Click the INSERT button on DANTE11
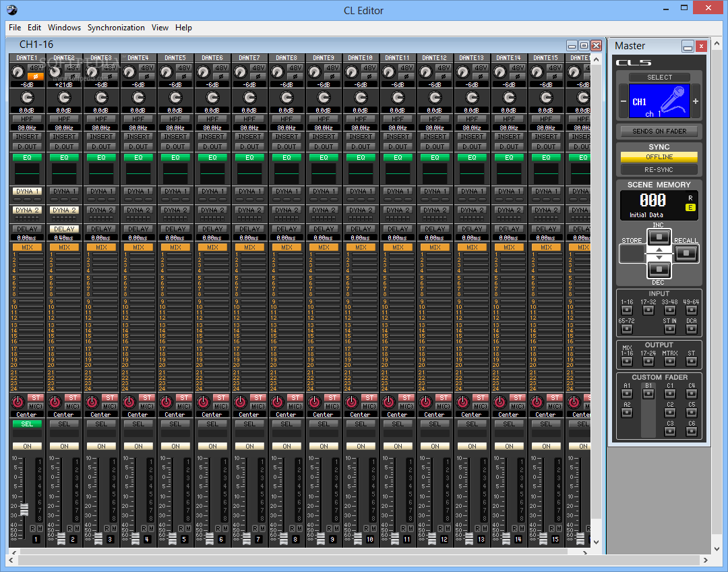The height and width of the screenshot is (572, 728). click(x=398, y=137)
